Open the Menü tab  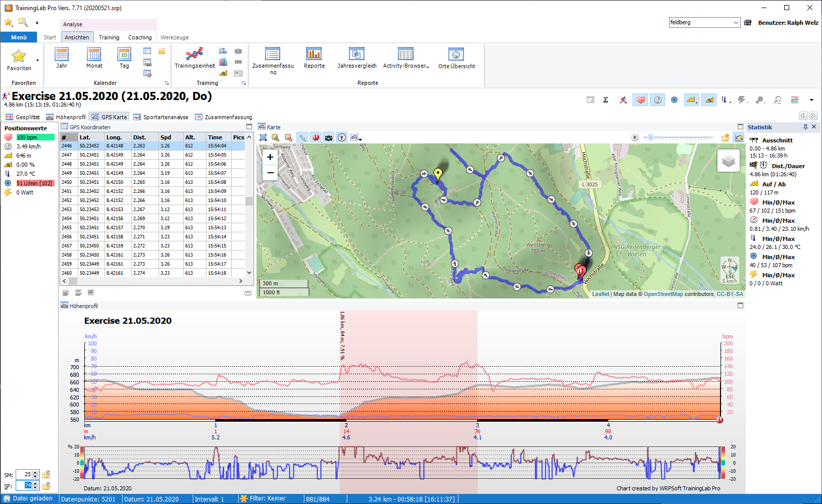[x=19, y=37]
